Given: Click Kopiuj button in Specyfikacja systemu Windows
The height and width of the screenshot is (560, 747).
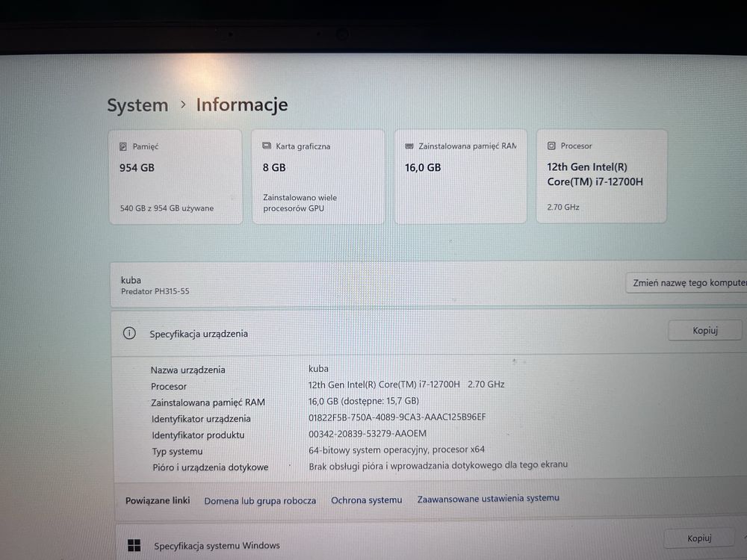Looking at the screenshot, I should pos(699,538).
